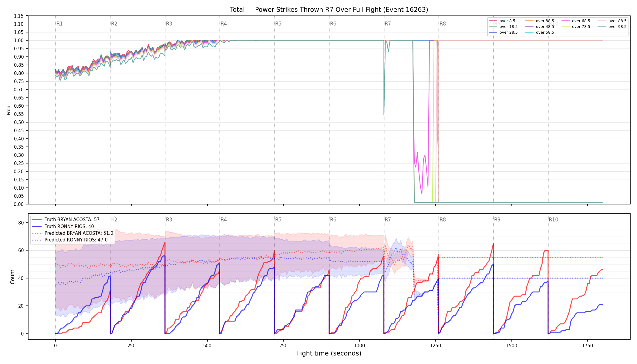The height and width of the screenshot is (364, 637).
Task: Click 'Predicted BRYAN ACOSTA: 51.0' legend entry
Action: tap(72, 233)
